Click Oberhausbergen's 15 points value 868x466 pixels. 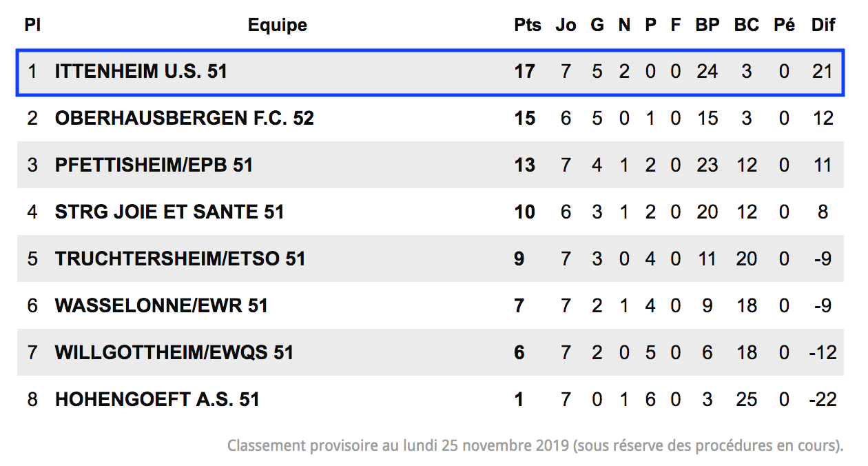pos(525,119)
